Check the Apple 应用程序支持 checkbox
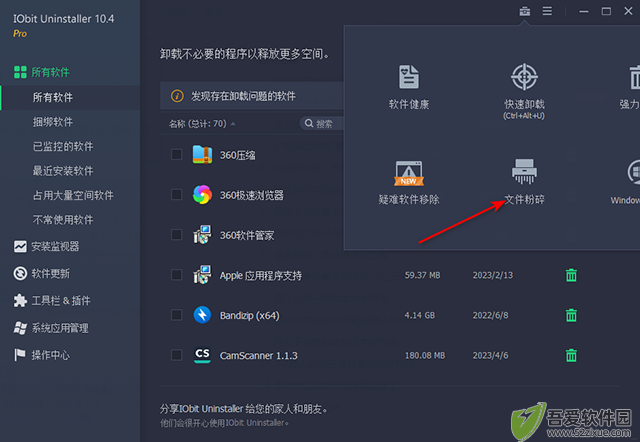 [176, 275]
